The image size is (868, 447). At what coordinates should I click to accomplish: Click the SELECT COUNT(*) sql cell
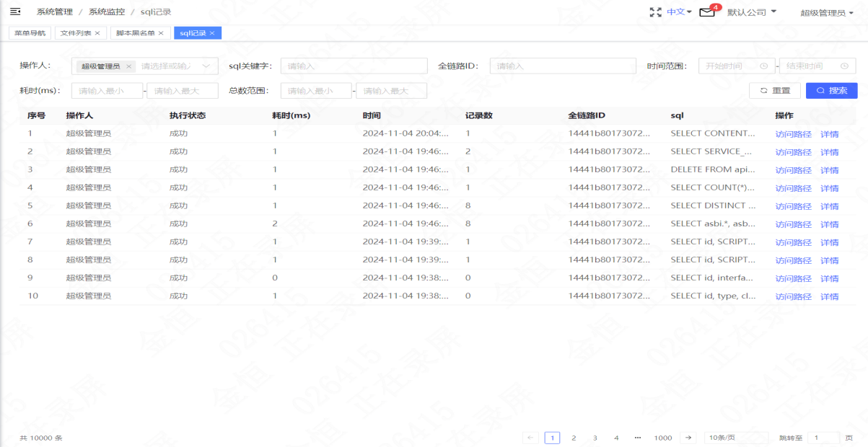click(713, 187)
